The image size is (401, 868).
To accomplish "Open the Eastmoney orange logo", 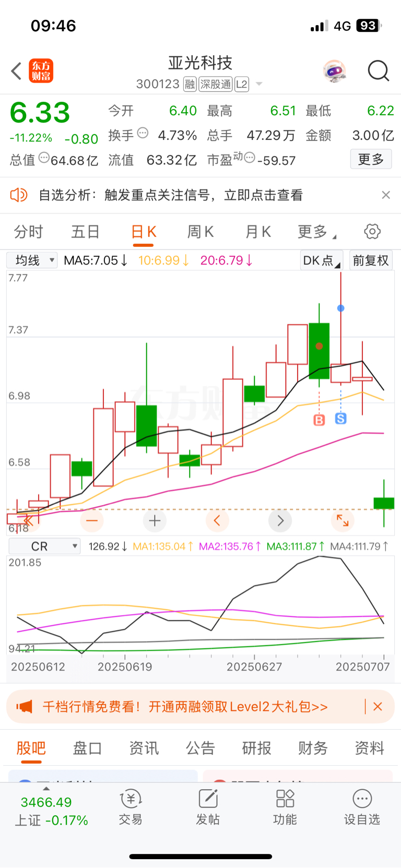I will click(x=41, y=71).
